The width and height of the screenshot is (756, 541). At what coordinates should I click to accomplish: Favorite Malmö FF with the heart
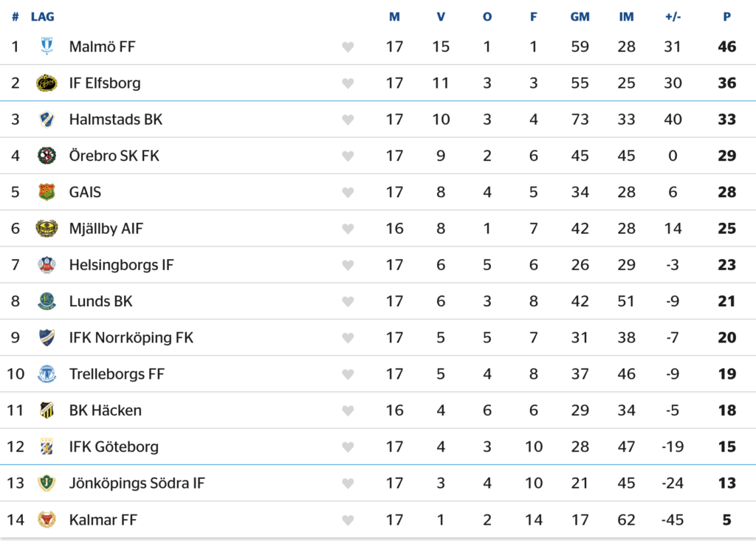pyautogui.click(x=348, y=47)
